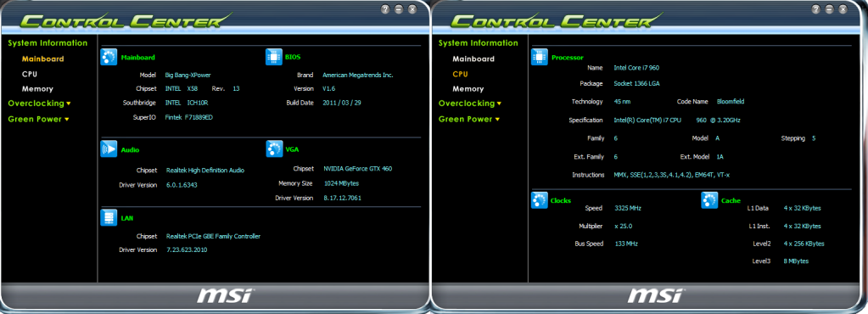Click audio chipset 'Realtek High Definition Audio'

(x=205, y=171)
